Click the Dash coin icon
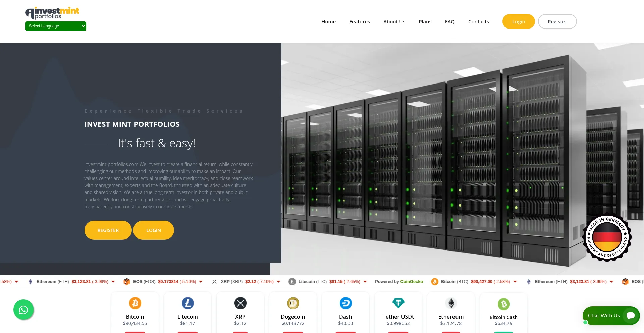This screenshot has height=333, width=644. pyautogui.click(x=345, y=303)
